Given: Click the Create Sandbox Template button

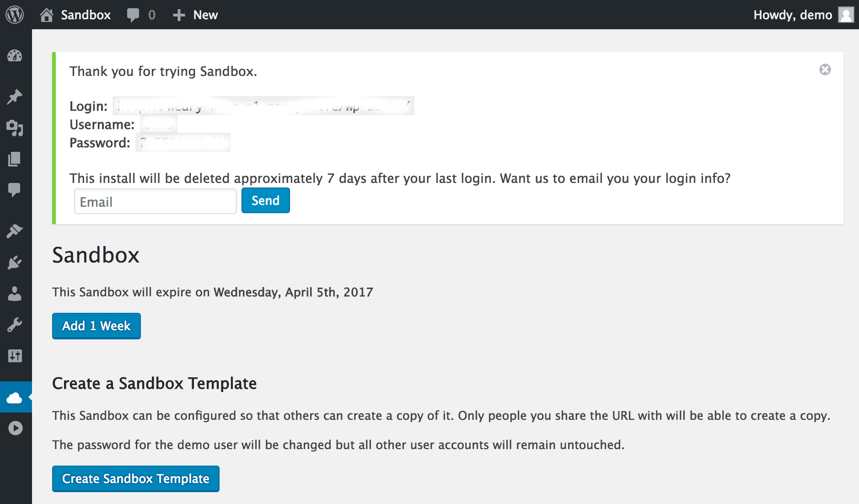Looking at the screenshot, I should tap(136, 479).
